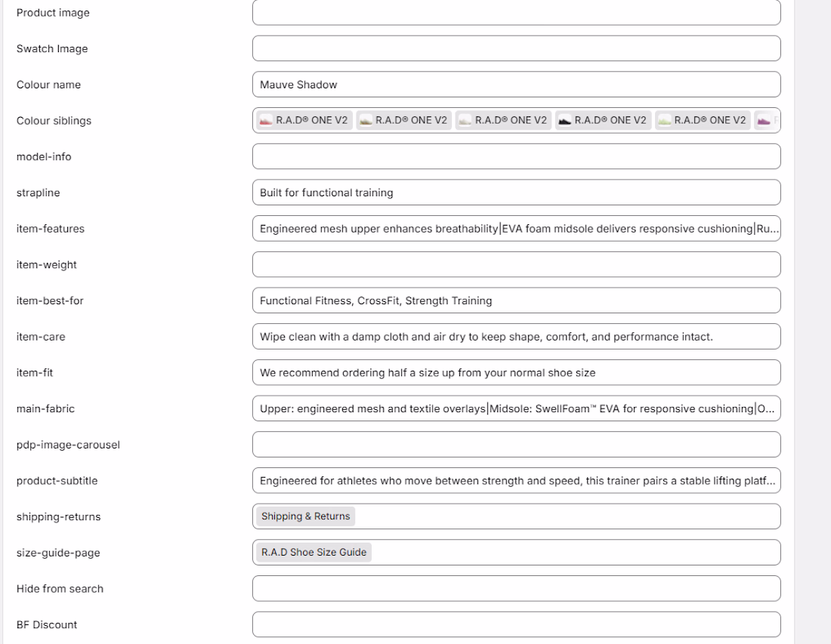Click the 'item-best-for' label
The width and height of the screenshot is (831, 644).
(50, 300)
